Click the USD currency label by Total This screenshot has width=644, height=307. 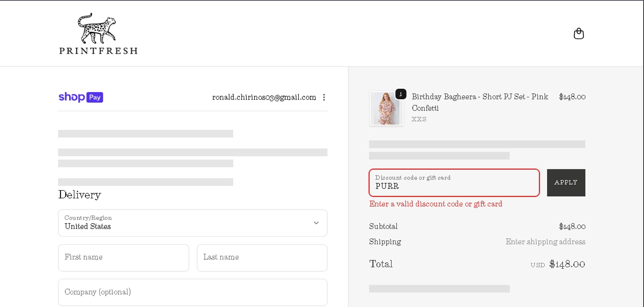(538, 265)
